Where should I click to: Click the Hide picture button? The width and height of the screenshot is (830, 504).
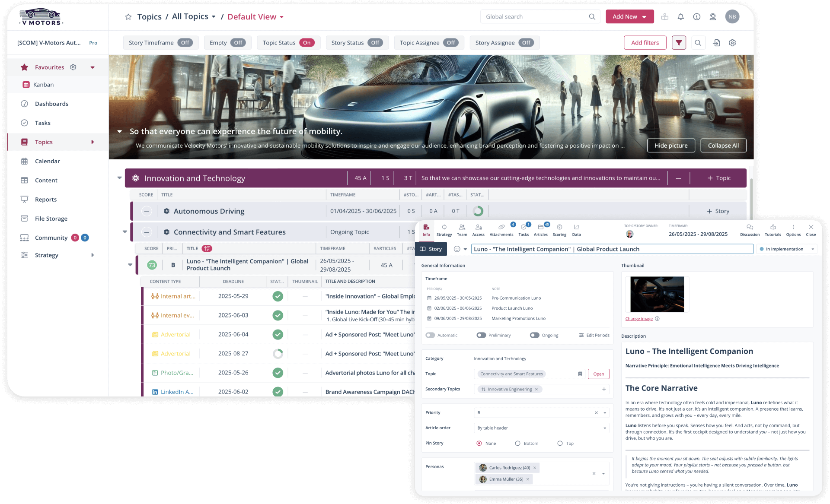point(671,145)
